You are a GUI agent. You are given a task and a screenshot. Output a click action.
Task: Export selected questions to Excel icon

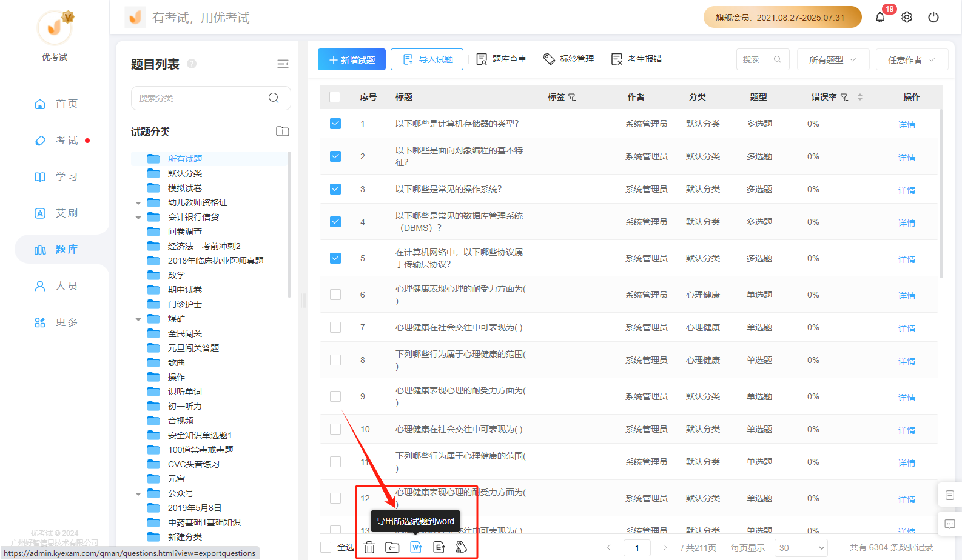click(439, 547)
